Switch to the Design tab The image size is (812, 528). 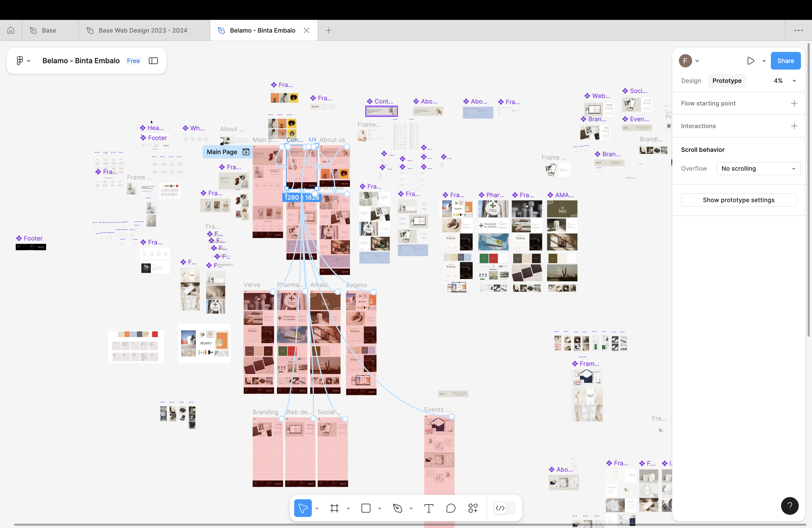coord(691,81)
